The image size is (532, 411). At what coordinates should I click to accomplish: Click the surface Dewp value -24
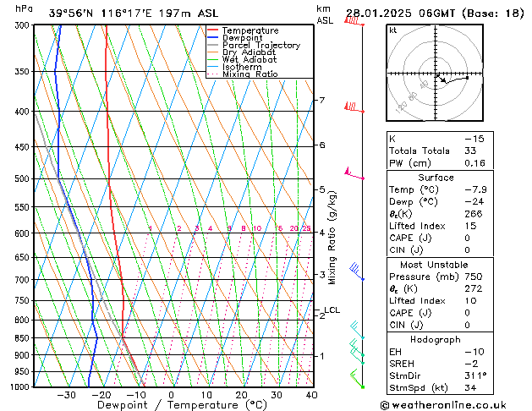(x=474, y=202)
